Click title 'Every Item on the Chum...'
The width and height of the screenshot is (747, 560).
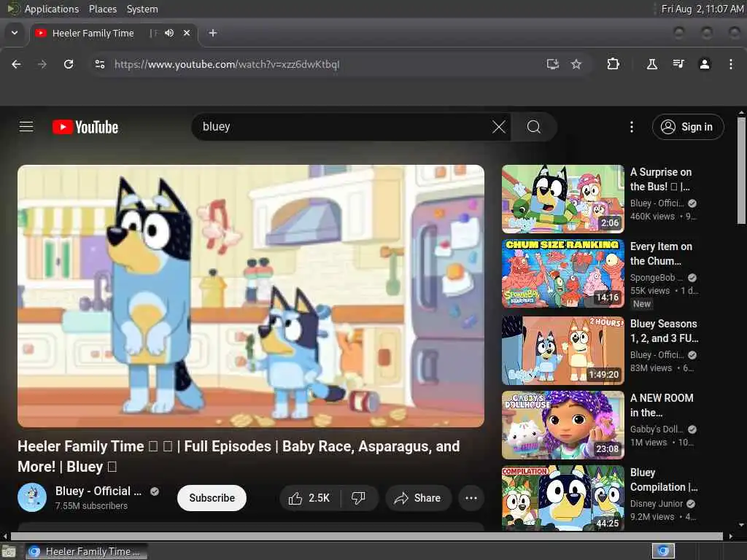coord(661,253)
